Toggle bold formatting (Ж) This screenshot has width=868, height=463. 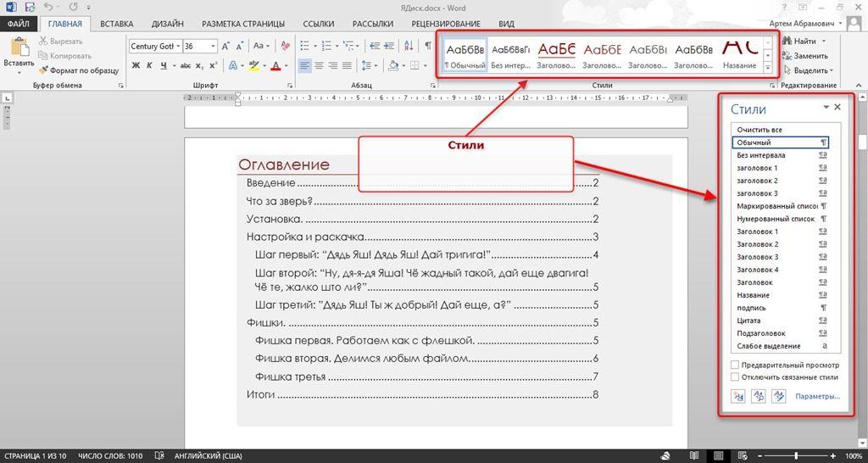[x=136, y=66]
